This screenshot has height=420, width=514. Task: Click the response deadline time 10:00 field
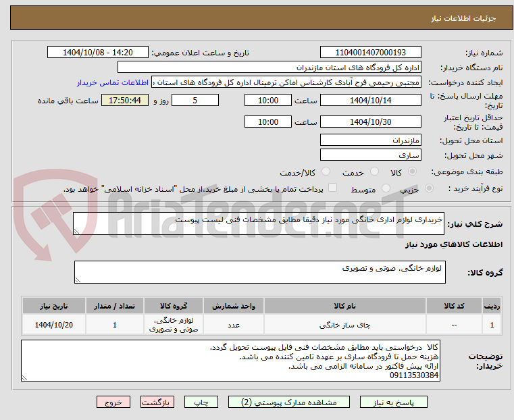pos(268,100)
